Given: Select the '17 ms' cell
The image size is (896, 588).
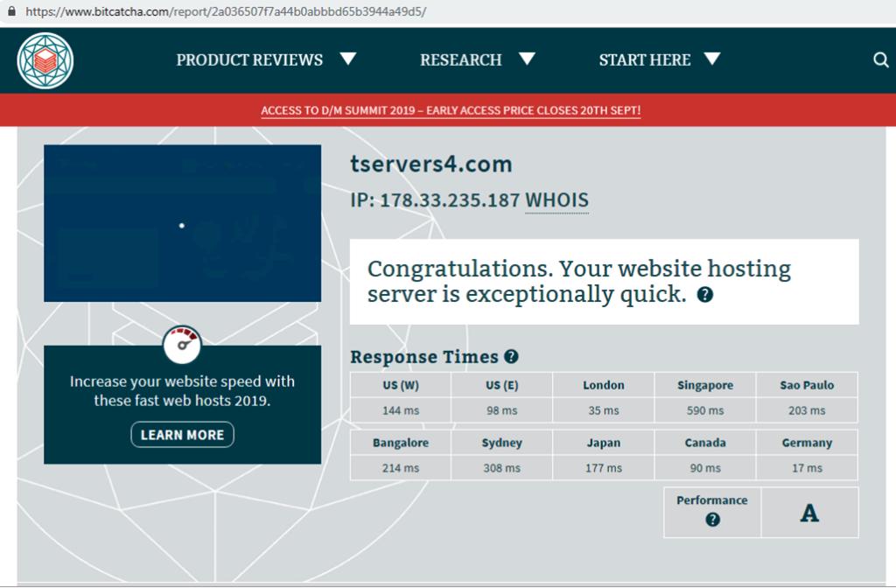Looking at the screenshot, I should click(807, 468).
